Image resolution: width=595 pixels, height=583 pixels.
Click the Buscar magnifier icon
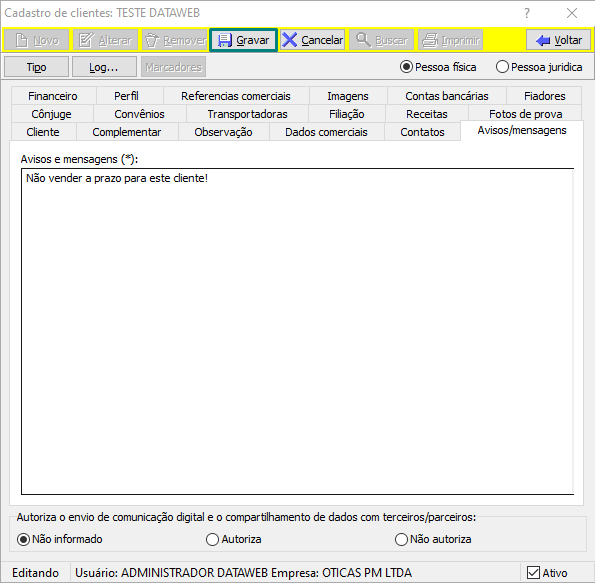pyautogui.click(x=364, y=40)
